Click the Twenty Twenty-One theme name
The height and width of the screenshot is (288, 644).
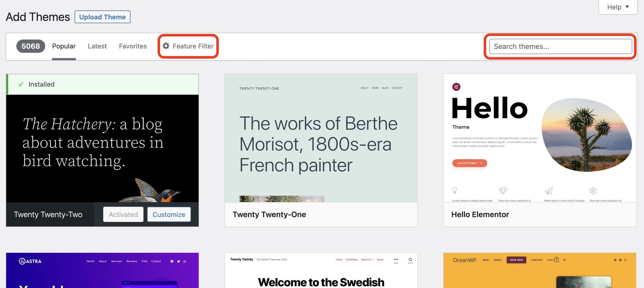(x=269, y=215)
